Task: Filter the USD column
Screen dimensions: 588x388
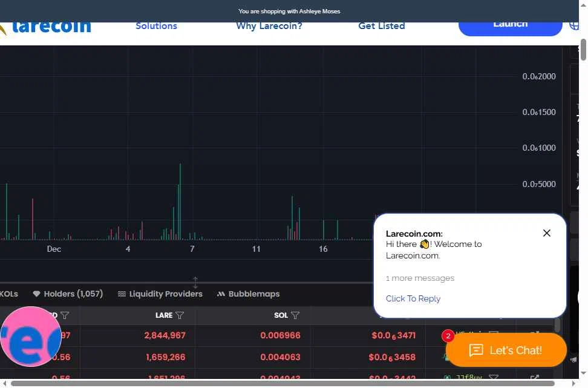Action: tap(65, 315)
